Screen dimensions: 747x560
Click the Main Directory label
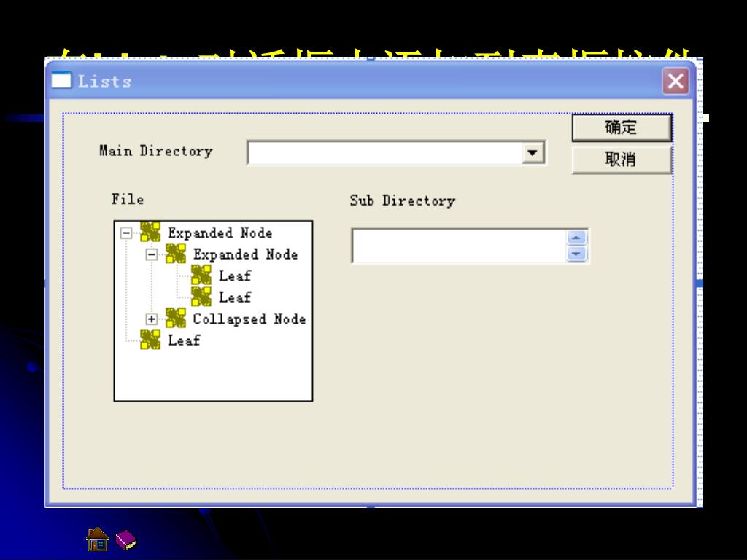[156, 152]
